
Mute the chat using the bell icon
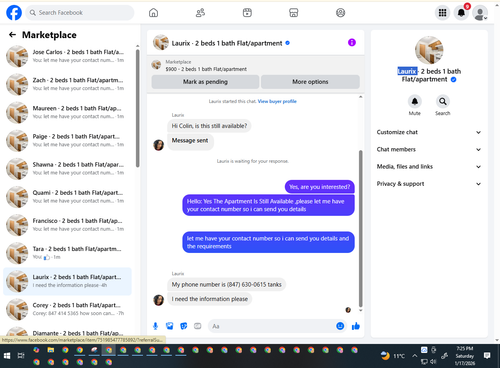coord(415,101)
